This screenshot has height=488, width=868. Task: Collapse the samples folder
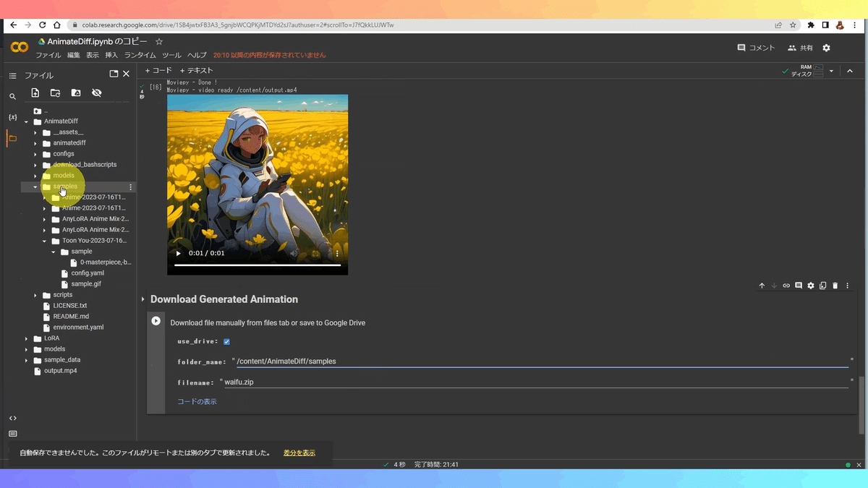(35, 187)
